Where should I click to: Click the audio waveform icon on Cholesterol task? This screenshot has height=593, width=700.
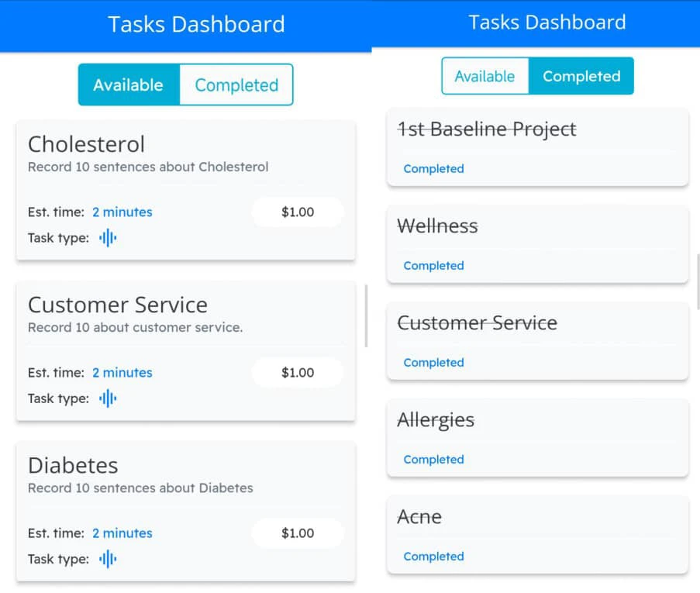[x=108, y=238]
